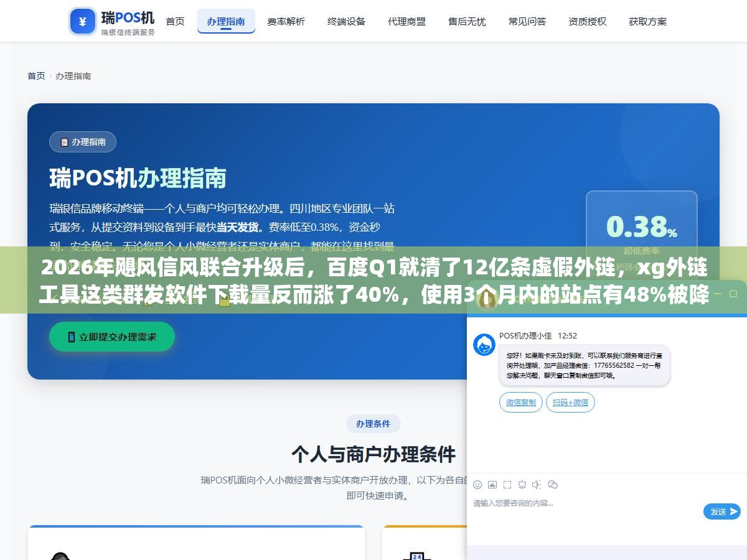
Task: Click the image upload icon in chat
Action: [x=492, y=485]
